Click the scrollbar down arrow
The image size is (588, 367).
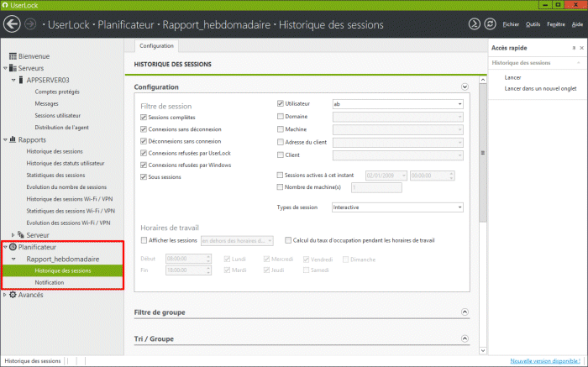(483, 350)
